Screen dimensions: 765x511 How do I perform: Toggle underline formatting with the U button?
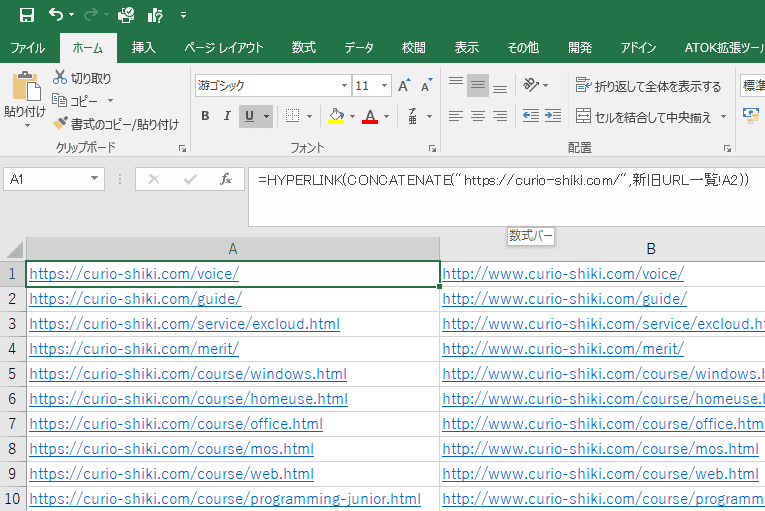pos(249,117)
